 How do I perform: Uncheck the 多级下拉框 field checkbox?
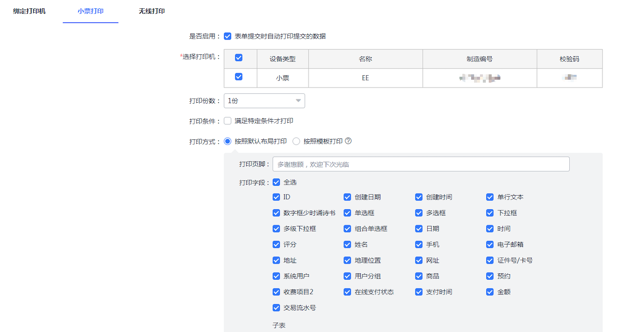[x=276, y=228]
